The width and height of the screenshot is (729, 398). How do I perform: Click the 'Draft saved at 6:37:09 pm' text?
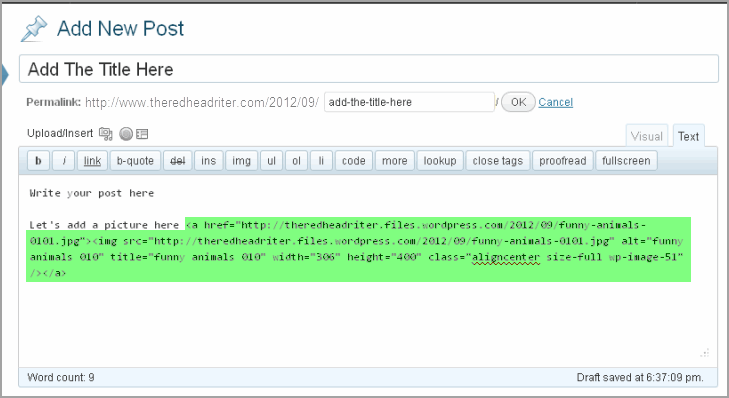(640, 378)
